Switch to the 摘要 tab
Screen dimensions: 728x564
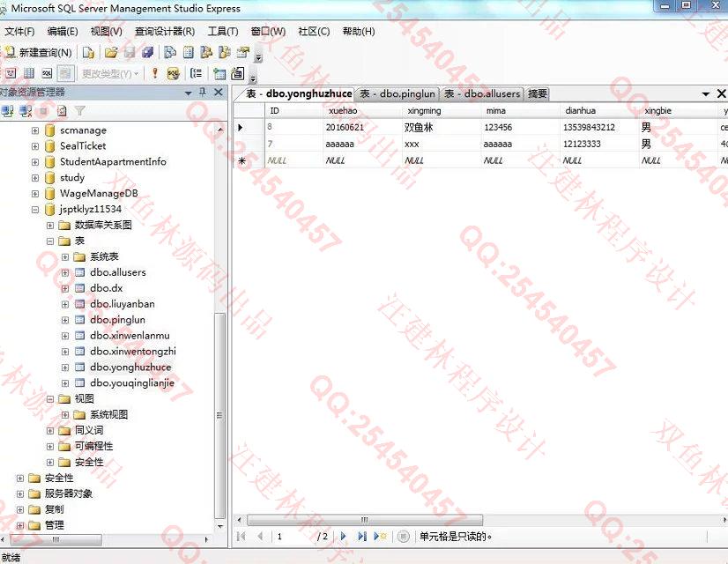(538, 93)
